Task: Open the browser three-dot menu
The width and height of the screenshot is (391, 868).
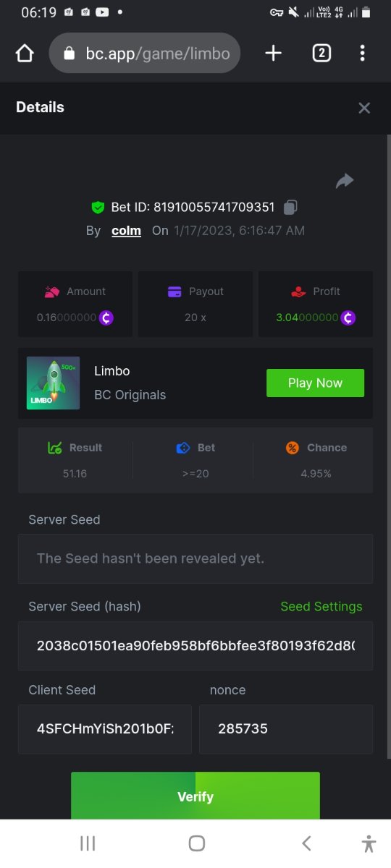Action: click(362, 53)
